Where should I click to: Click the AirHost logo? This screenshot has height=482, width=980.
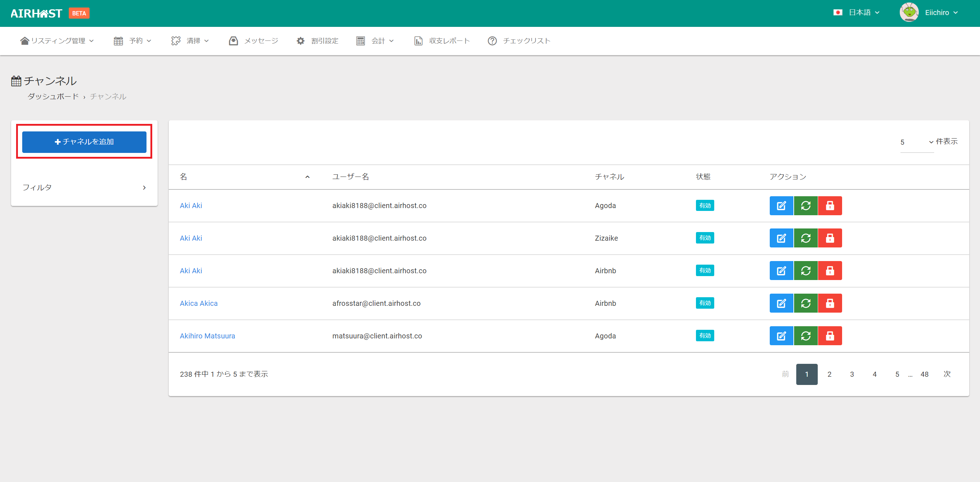point(37,13)
